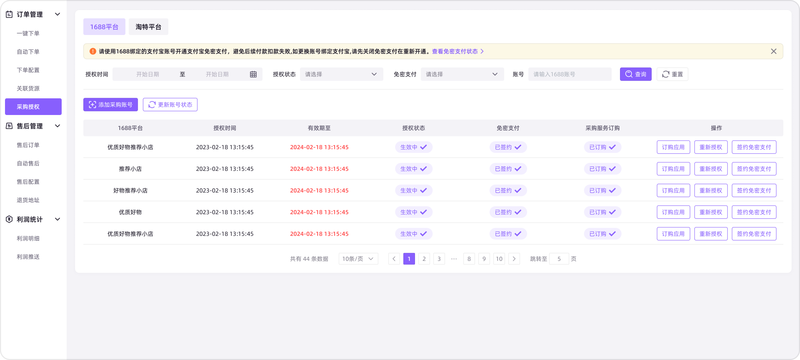Open the 10条/页 page size dropdown

[x=358, y=259]
